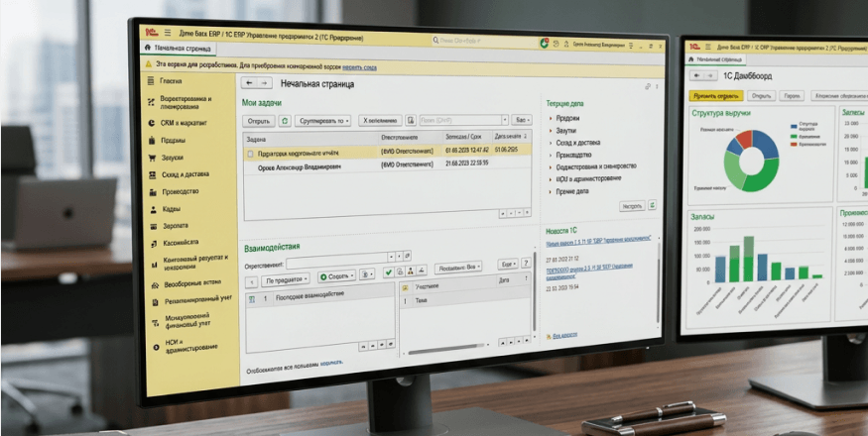Open the treasury sidebar section
The height and width of the screenshot is (436, 868).
[181, 243]
